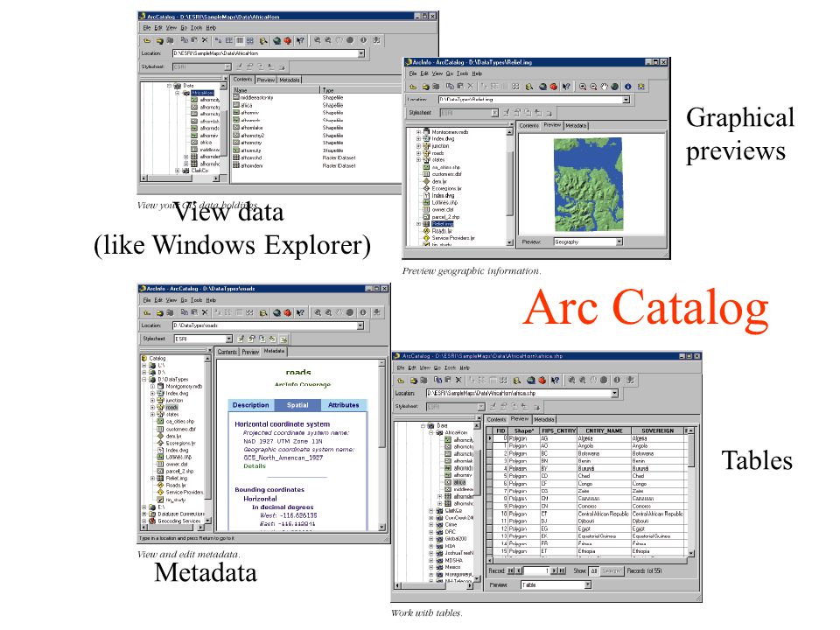Viewport: 840px width, 630px height.
Task: Click the Show All button in africa.shp table
Action: pyautogui.click(x=593, y=571)
